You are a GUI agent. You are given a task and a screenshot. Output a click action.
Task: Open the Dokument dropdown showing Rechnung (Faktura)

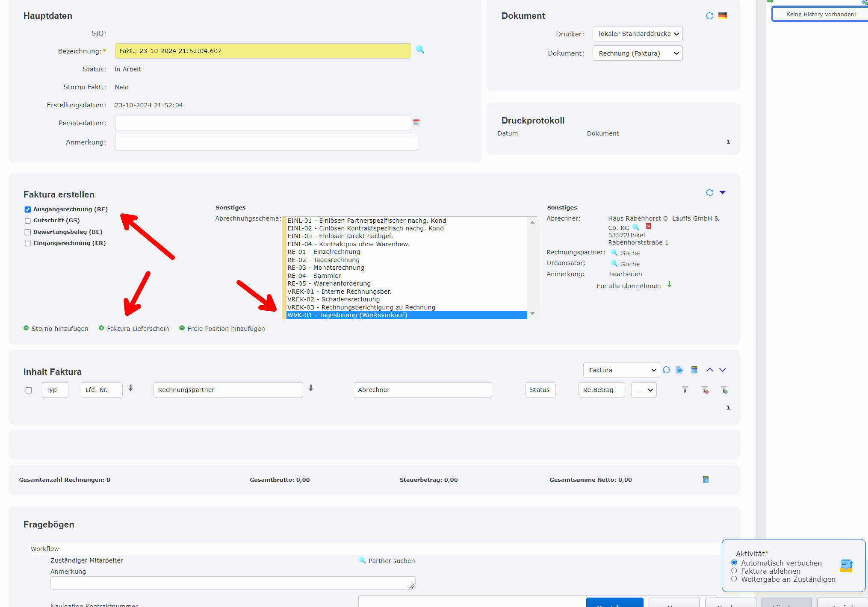point(637,53)
